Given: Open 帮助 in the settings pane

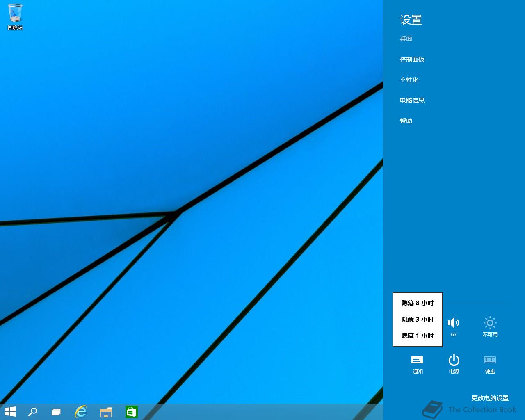Looking at the screenshot, I should [x=406, y=121].
